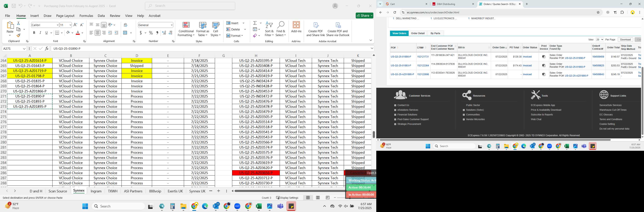
Task: Toggle Italic formatting in the Font group
Action: [40, 33]
